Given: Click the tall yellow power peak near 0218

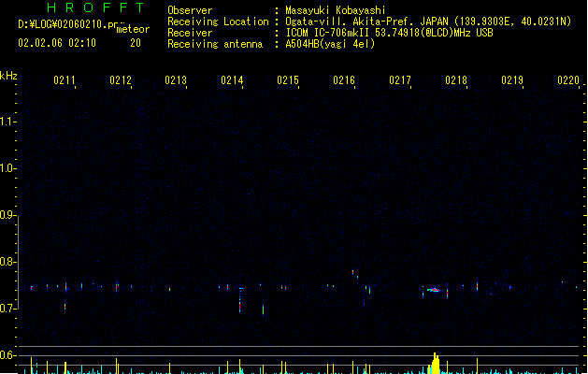Looking at the screenshot, I should pos(435,363).
